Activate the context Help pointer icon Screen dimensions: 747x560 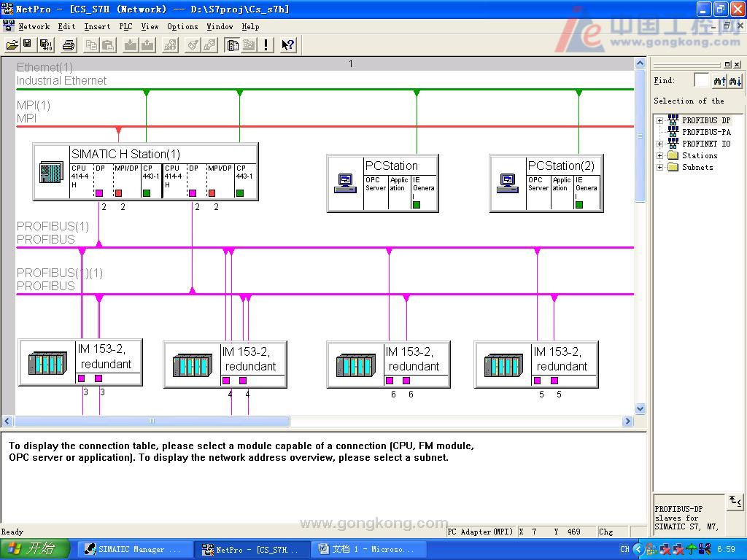287,44
